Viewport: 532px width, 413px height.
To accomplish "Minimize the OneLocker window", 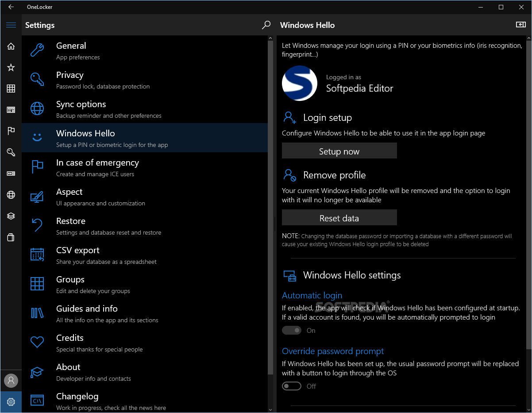I will click(x=481, y=7).
